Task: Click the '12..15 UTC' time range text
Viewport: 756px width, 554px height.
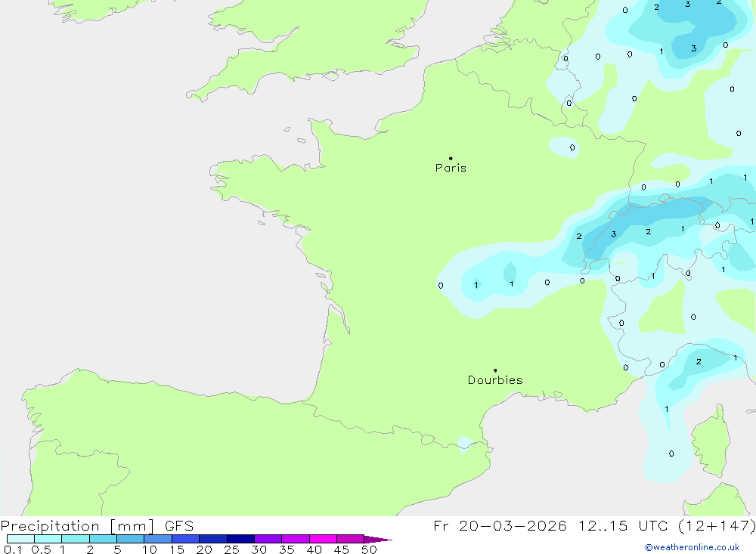Action: (x=625, y=525)
